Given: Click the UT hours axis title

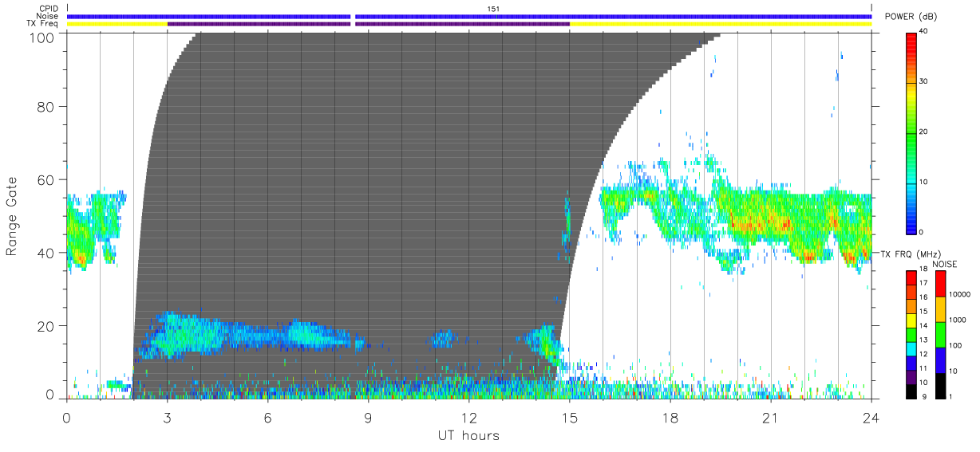Looking at the screenshot, I should pos(468,435).
